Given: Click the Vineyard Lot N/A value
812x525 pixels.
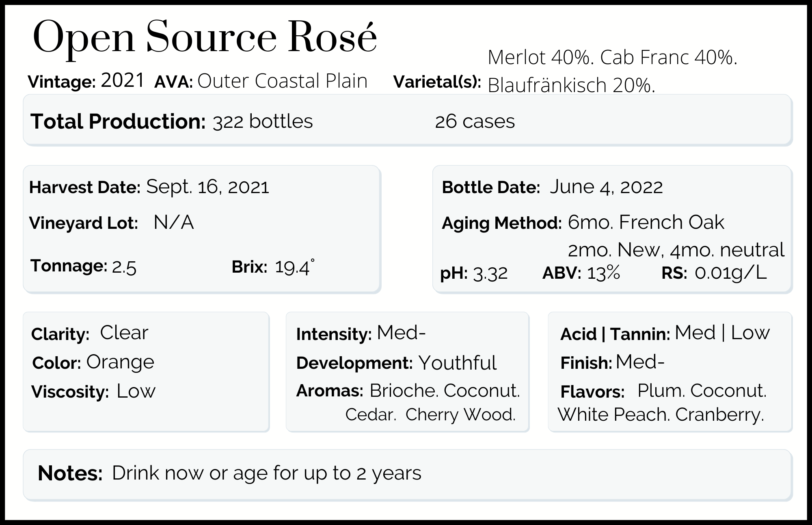Looking at the screenshot, I should (x=174, y=222).
